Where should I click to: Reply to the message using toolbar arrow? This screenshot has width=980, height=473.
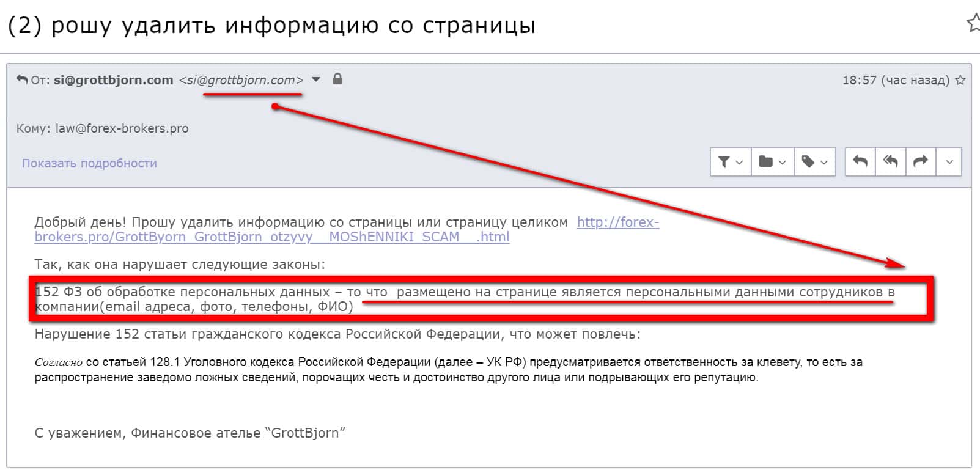860,161
